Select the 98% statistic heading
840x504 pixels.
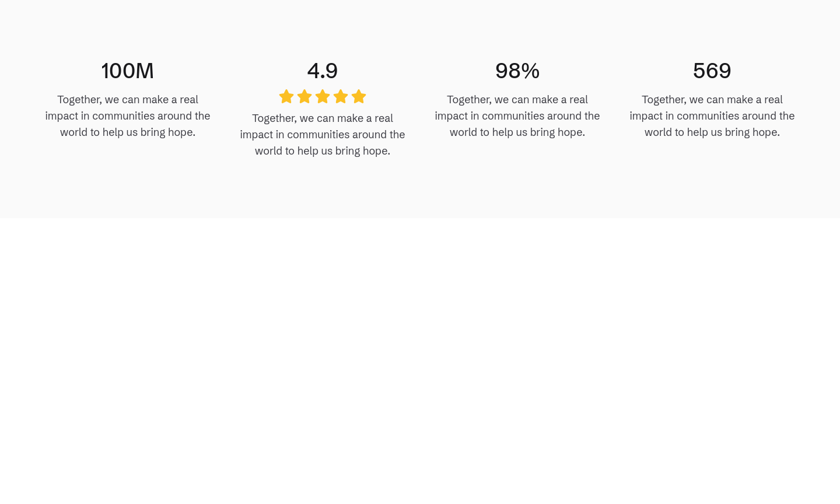(x=517, y=71)
